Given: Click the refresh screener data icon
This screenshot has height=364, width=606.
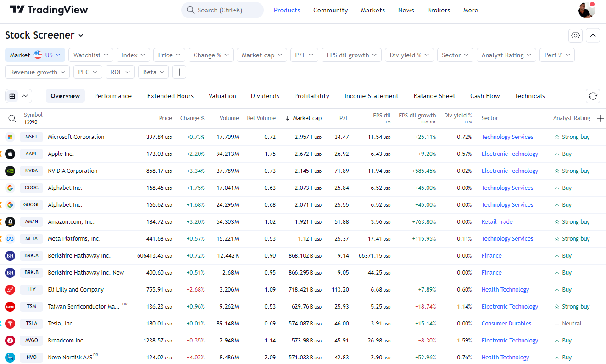Looking at the screenshot, I should 593,96.
